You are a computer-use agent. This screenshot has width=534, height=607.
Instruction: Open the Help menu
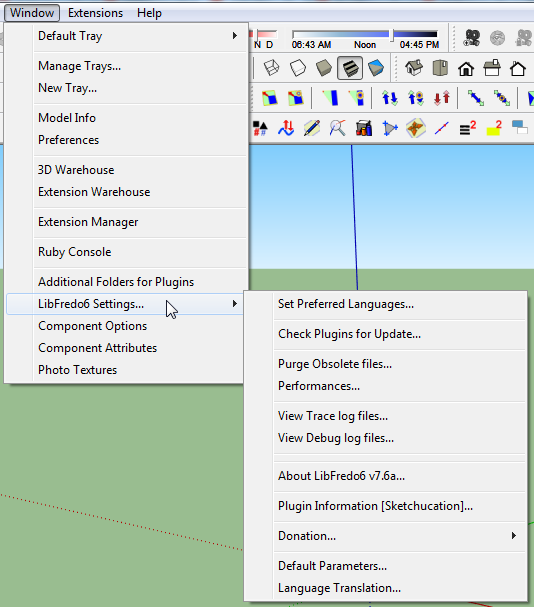tap(149, 13)
